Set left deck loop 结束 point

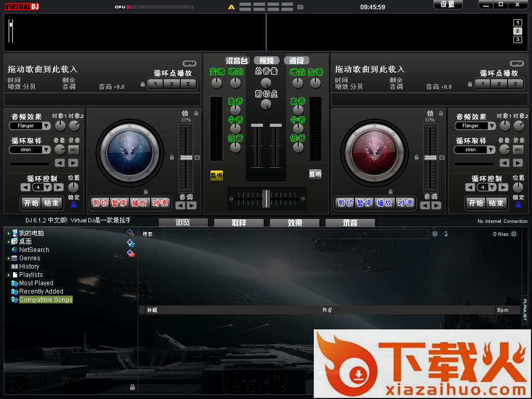tap(51, 203)
